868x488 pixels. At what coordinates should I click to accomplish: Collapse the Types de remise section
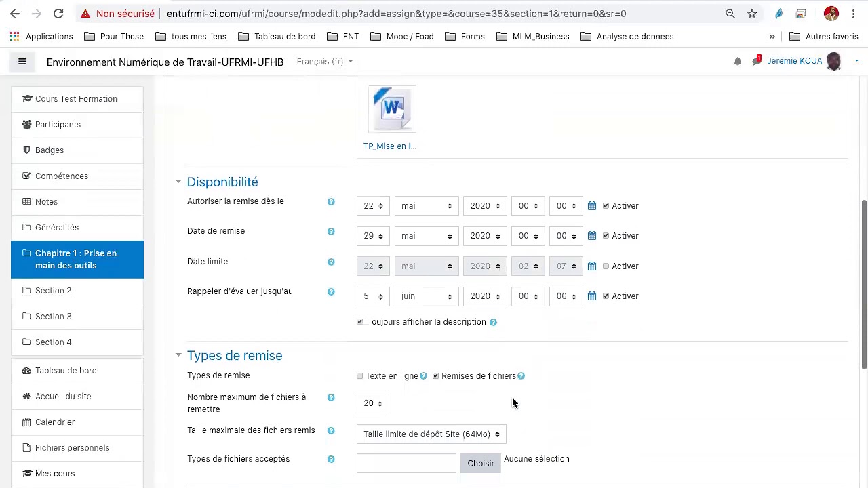click(178, 355)
